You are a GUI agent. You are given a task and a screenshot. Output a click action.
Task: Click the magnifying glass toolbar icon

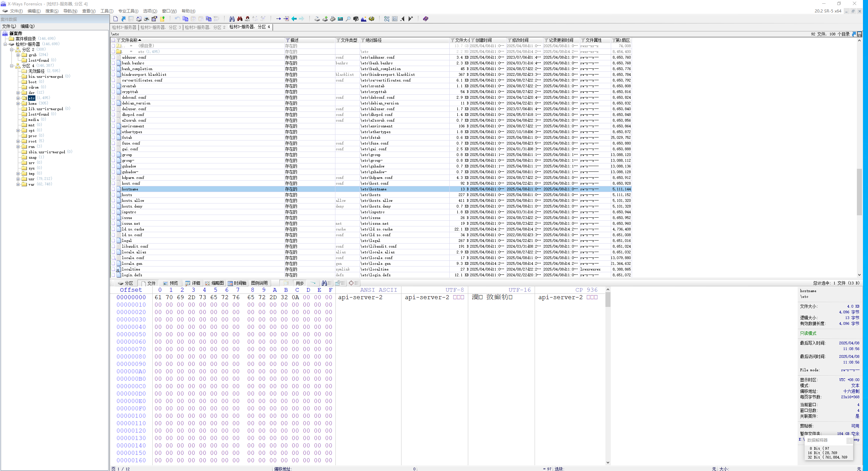[x=348, y=19]
